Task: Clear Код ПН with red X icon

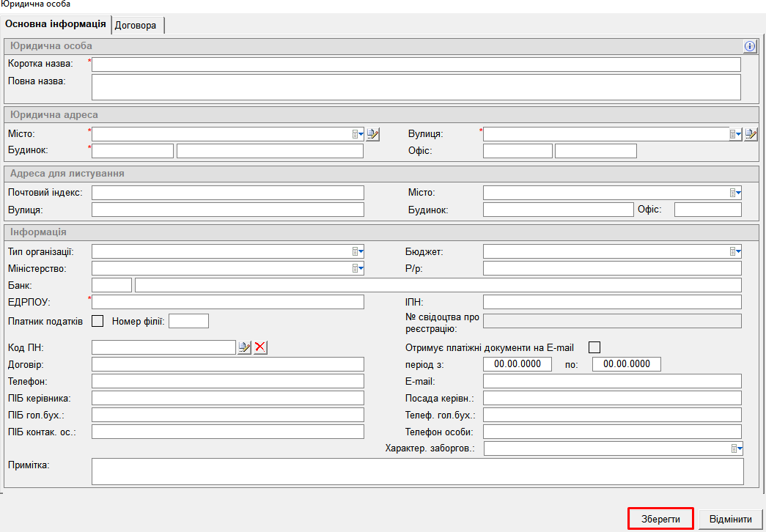Action: pyautogui.click(x=260, y=347)
